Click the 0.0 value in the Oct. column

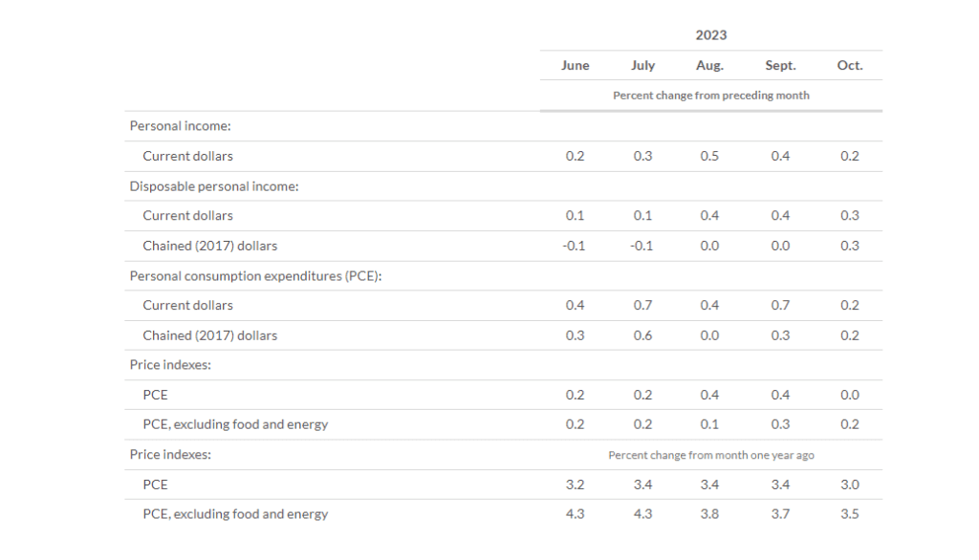point(849,395)
